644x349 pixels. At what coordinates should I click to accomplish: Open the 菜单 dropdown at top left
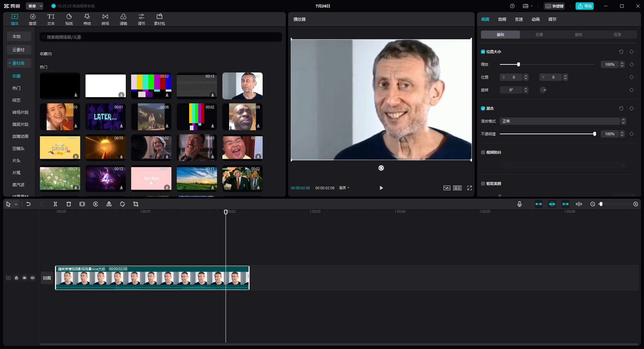tap(35, 6)
